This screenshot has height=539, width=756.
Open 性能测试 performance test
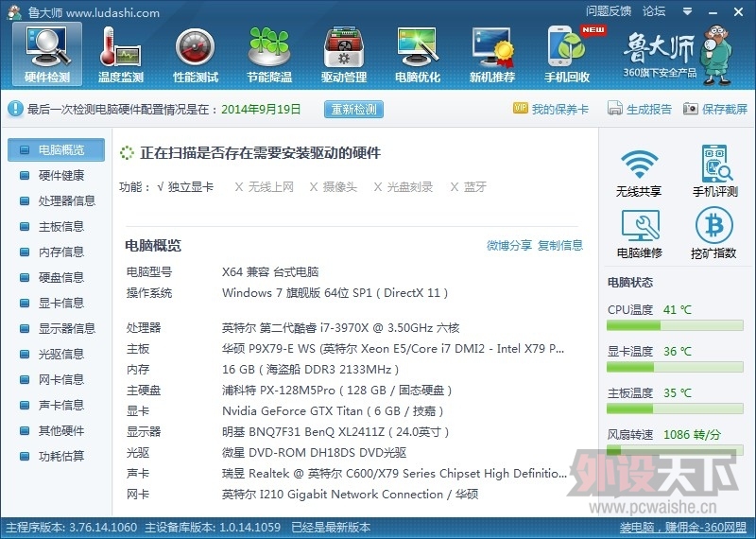(x=196, y=55)
